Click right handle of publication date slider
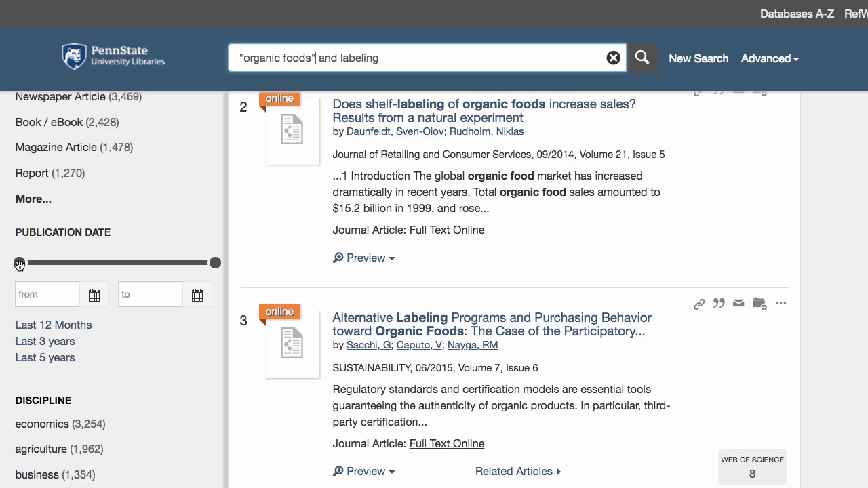This screenshot has width=868, height=488. pos(215,262)
